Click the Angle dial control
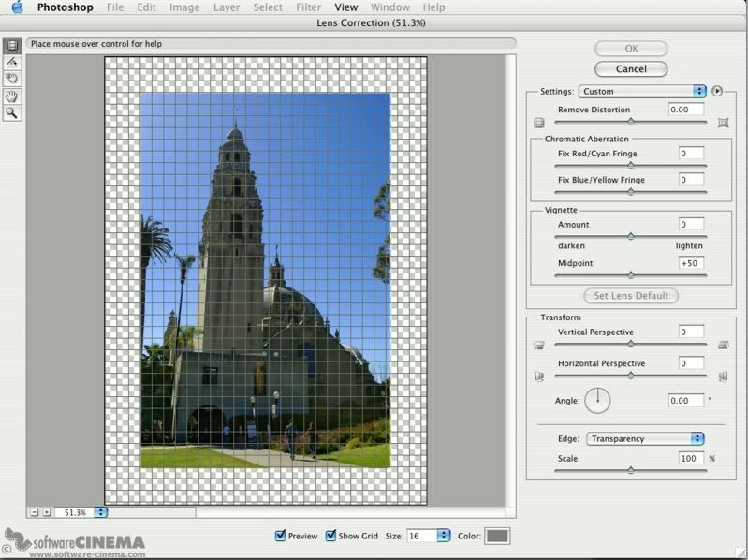 click(597, 401)
